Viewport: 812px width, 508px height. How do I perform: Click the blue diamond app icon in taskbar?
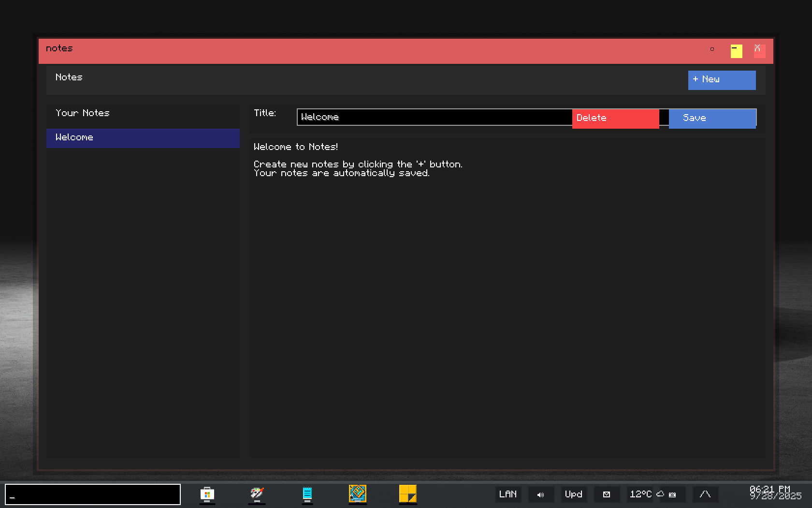(358, 494)
